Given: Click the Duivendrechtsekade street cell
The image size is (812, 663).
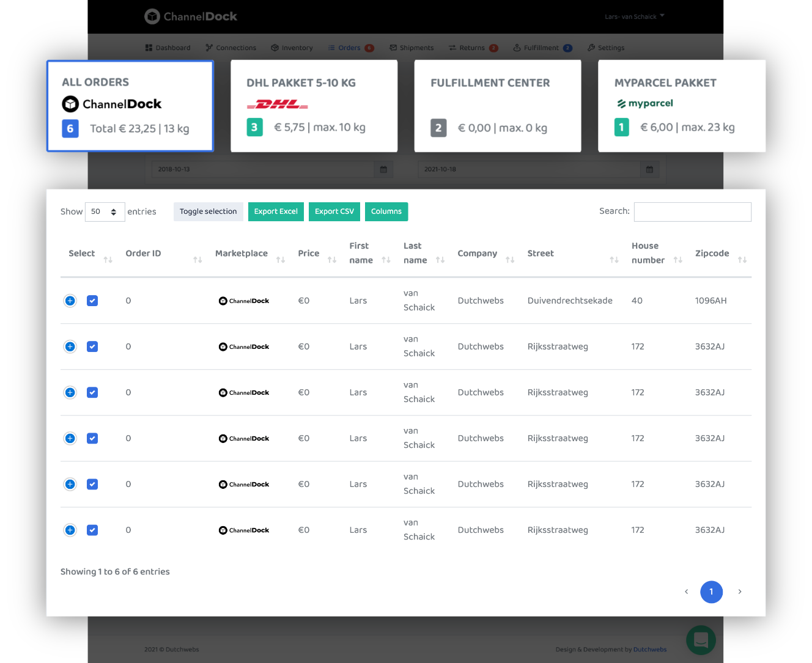Looking at the screenshot, I should (570, 301).
